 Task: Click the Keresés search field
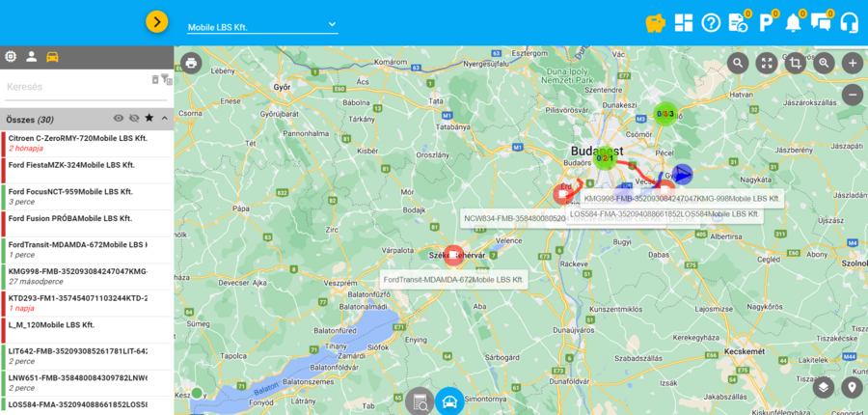click(75, 87)
